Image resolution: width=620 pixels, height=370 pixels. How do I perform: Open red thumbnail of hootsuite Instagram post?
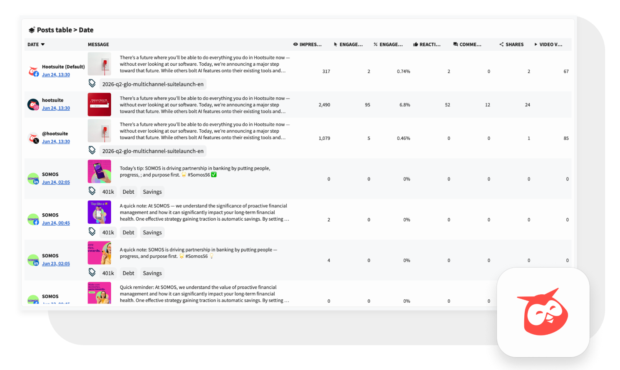(99, 104)
